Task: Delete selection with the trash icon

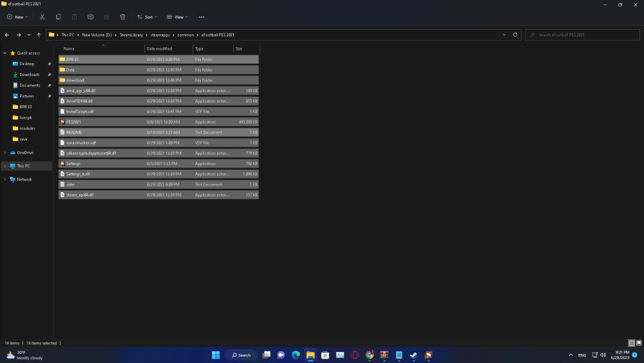Action: click(123, 17)
